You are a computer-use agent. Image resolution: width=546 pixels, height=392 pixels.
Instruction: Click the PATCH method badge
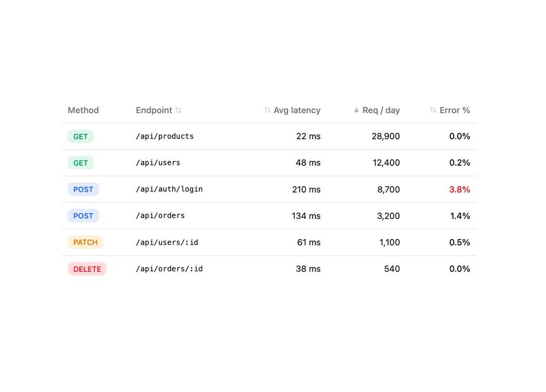pos(85,242)
